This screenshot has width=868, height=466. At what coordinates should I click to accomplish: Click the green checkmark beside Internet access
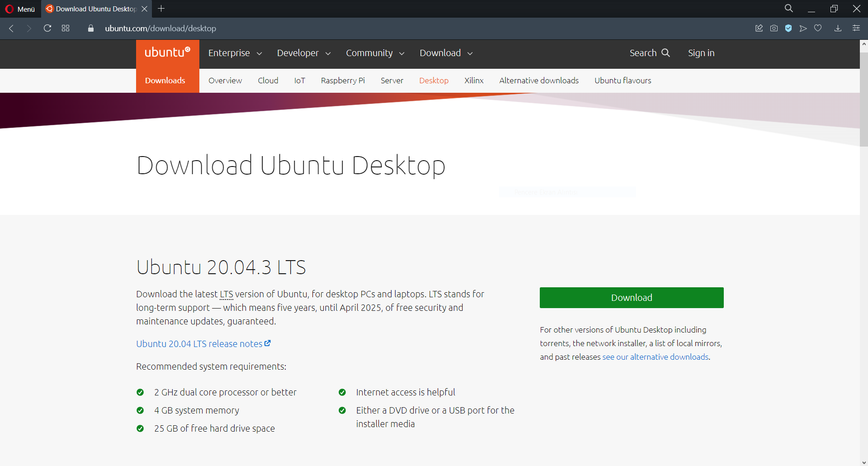tap(342, 392)
